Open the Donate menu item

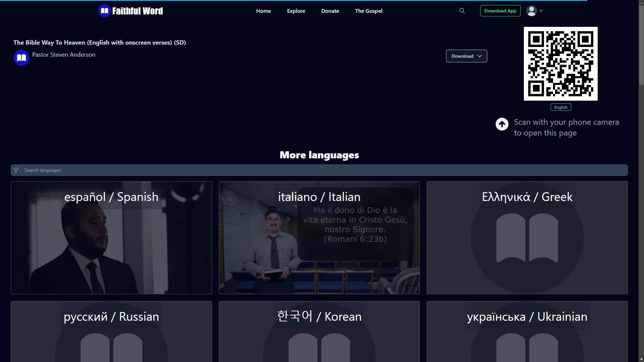point(330,11)
